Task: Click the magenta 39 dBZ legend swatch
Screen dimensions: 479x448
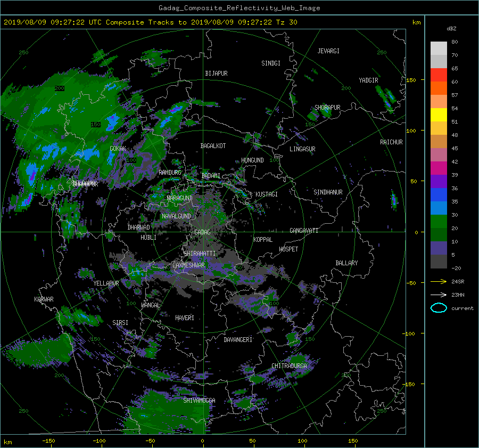Action: [439, 168]
